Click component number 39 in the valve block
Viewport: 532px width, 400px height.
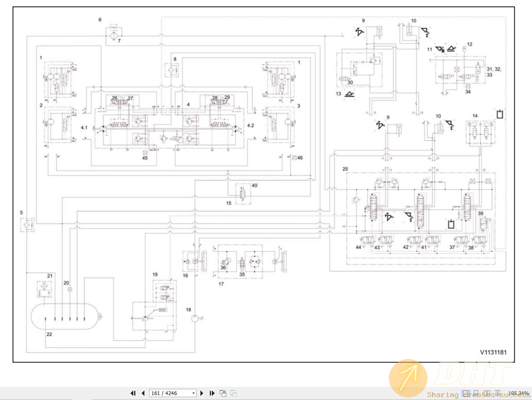(x=481, y=213)
